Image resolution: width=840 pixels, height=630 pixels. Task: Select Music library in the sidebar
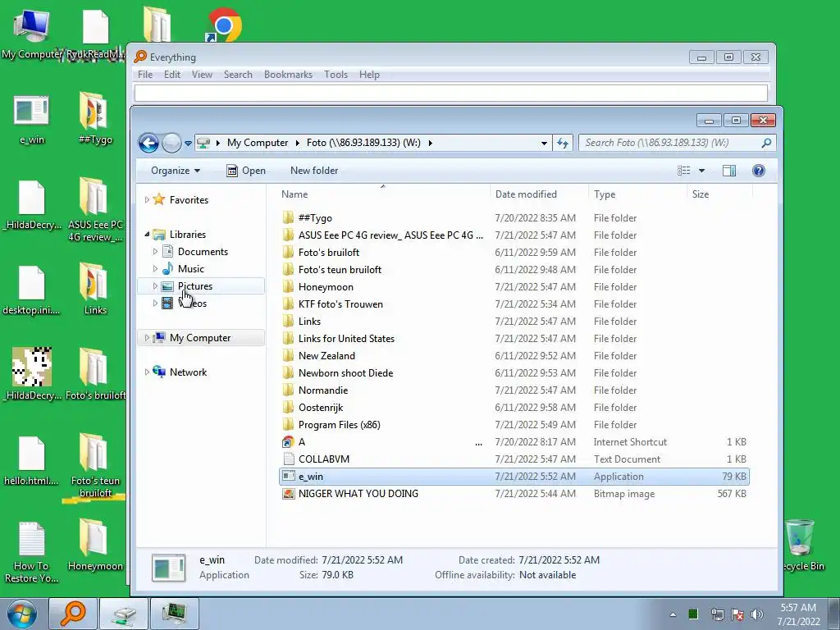190,269
